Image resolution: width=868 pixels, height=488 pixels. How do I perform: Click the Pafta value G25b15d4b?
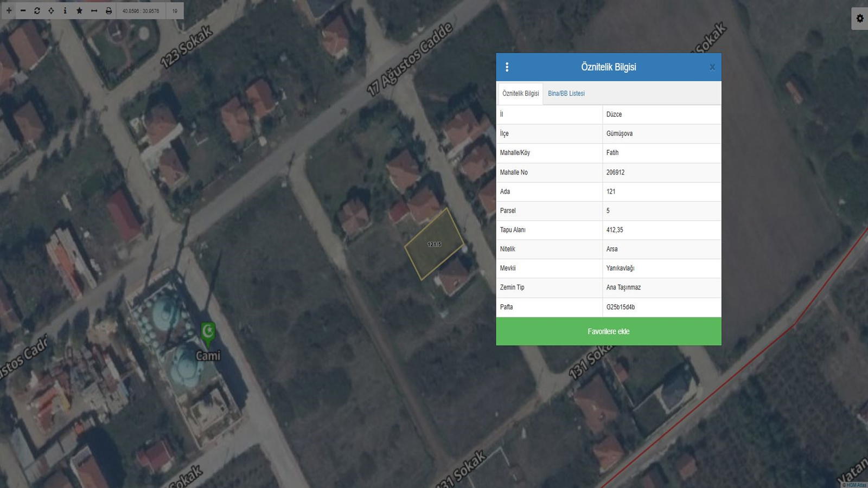point(620,307)
